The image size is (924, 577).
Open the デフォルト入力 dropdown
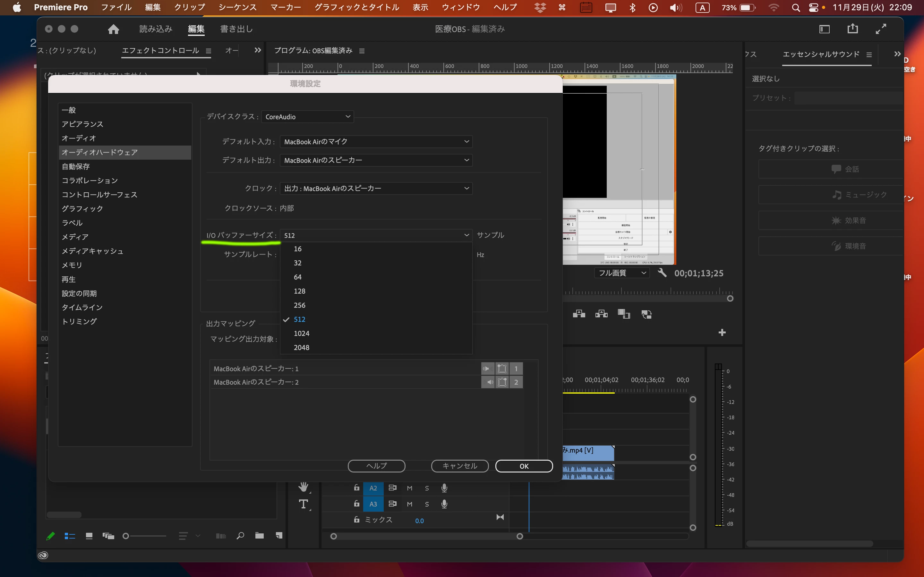376,142
